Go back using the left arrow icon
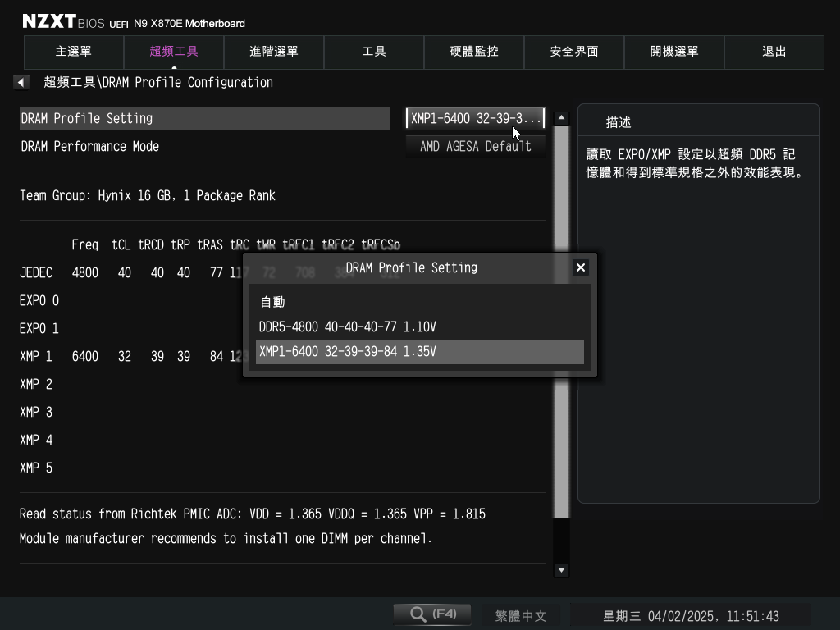Screen dimensions: 840x630 (x=21, y=83)
